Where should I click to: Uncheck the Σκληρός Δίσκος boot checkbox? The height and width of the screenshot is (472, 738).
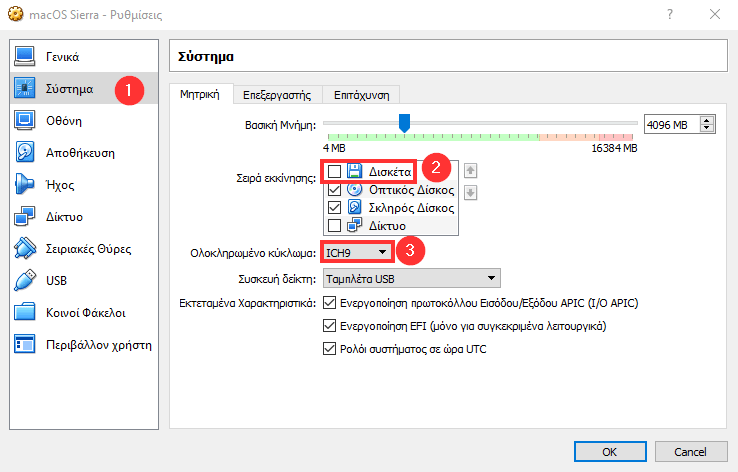pyautogui.click(x=334, y=208)
